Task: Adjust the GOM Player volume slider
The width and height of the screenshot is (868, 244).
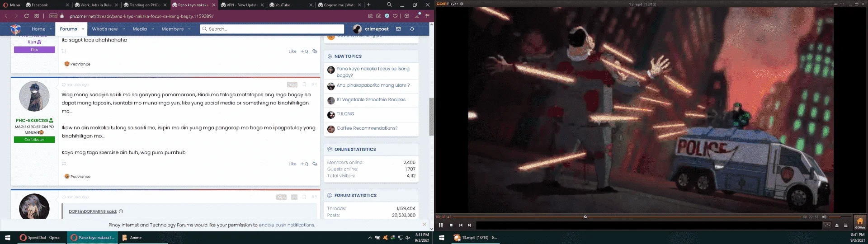Action: (x=840, y=217)
